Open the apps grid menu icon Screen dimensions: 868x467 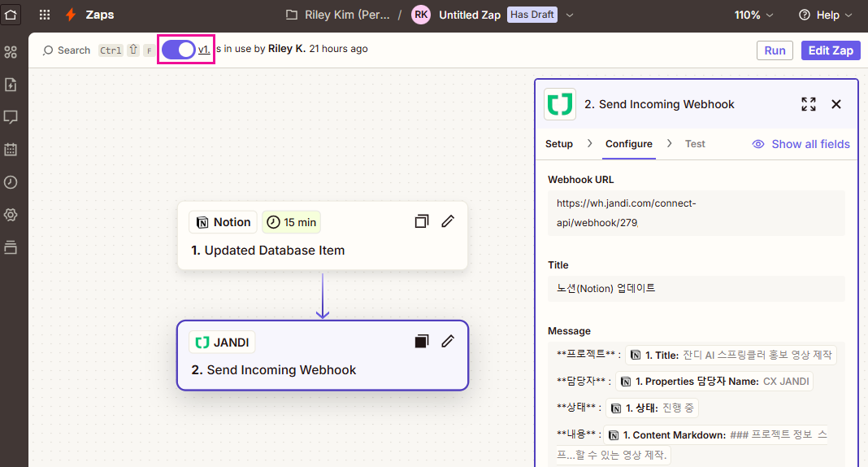pyautogui.click(x=45, y=15)
